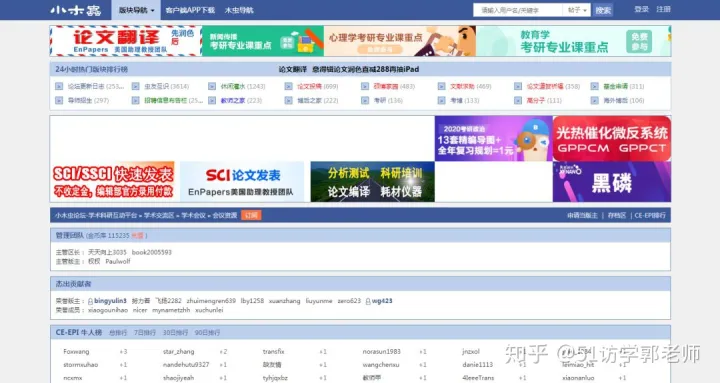The width and height of the screenshot is (720, 383).
Task: Click the icon beside 教师之家
Action: [212, 100]
